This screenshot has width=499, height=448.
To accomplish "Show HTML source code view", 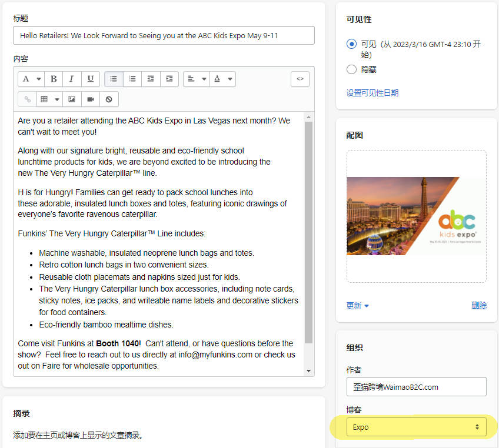I will pos(300,79).
